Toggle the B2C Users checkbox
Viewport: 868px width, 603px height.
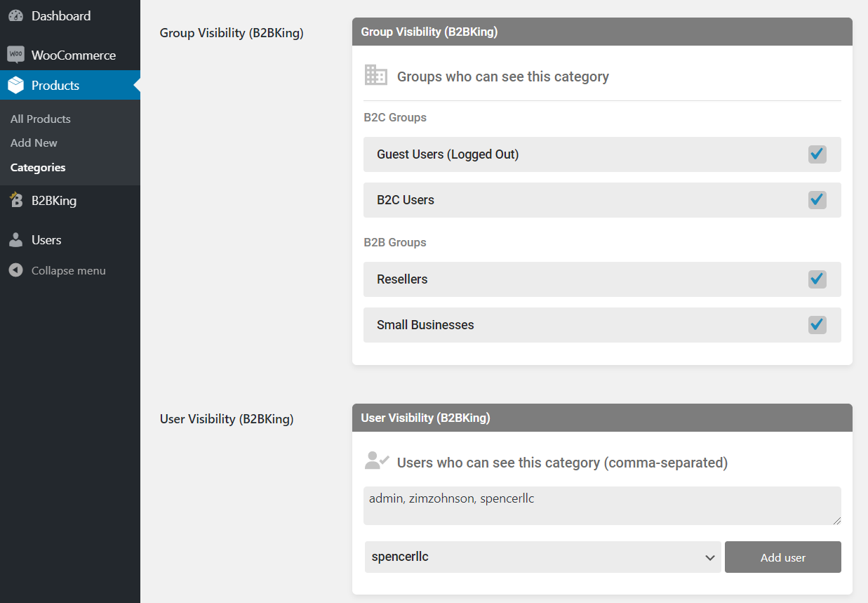click(817, 200)
